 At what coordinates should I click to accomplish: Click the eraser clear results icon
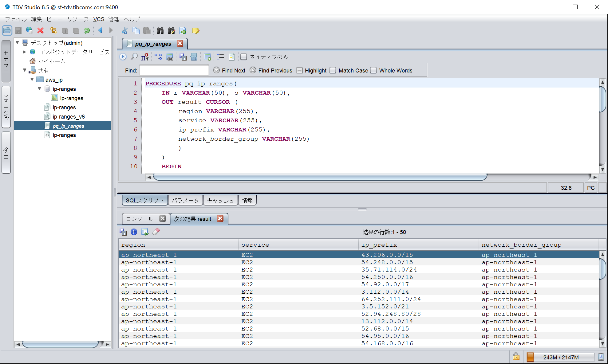[156, 232]
